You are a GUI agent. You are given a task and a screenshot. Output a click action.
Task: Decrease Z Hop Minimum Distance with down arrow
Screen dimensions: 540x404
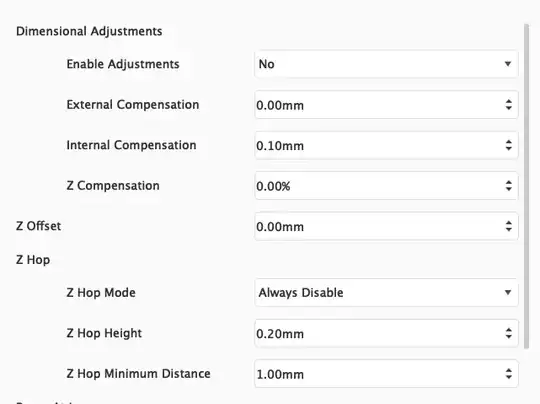509,377
